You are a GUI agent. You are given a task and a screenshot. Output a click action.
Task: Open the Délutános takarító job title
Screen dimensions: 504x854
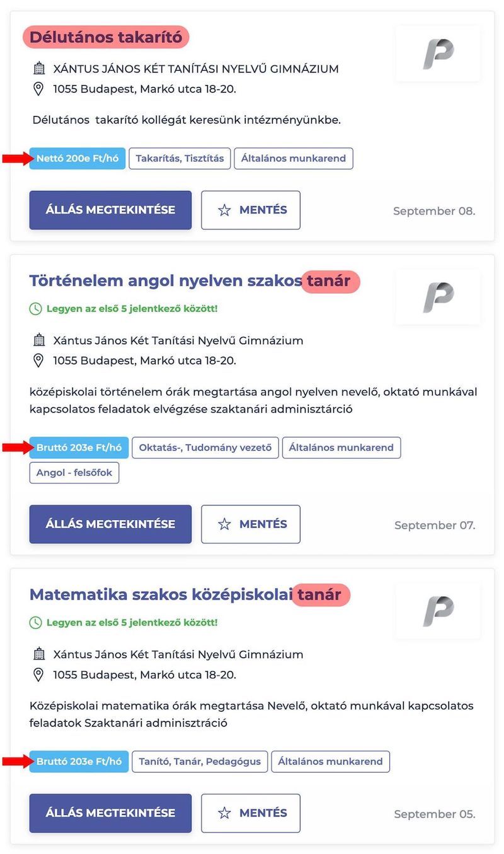106,38
